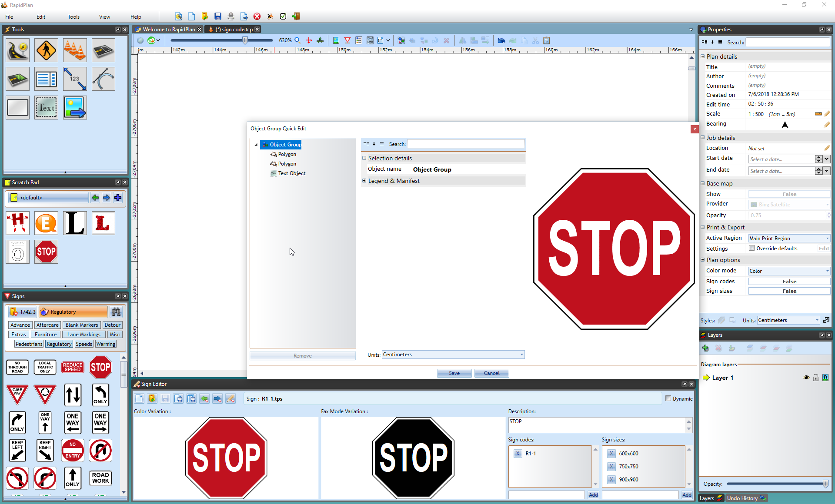Image resolution: width=835 pixels, height=504 pixels.
Task: Choose the ROAD WORK sign
Action: point(100,478)
